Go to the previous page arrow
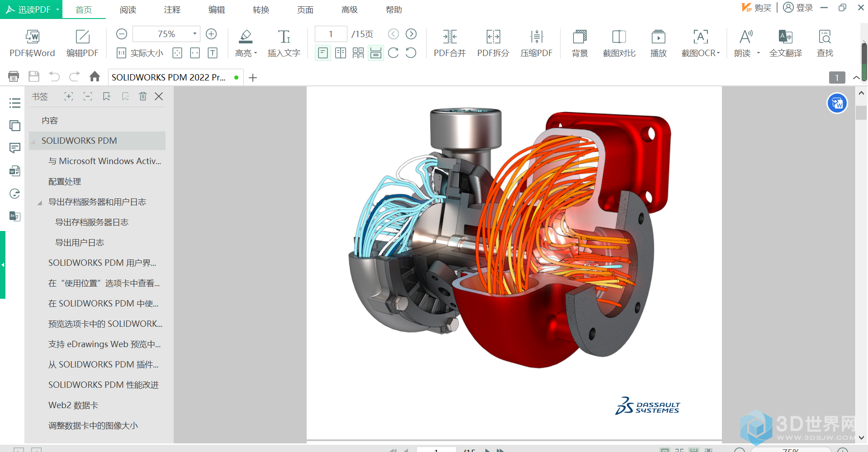868x452 pixels. pos(394,34)
